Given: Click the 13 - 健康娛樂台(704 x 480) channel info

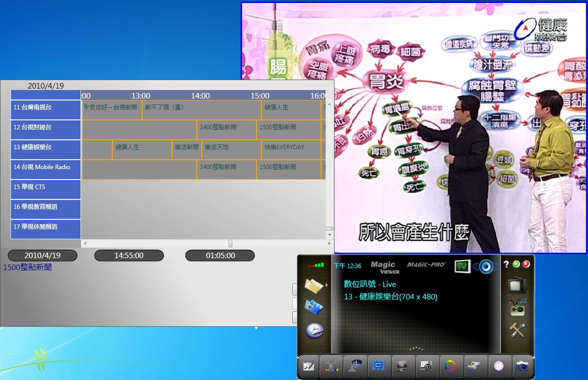Looking at the screenshot, I should click(391, 297).
